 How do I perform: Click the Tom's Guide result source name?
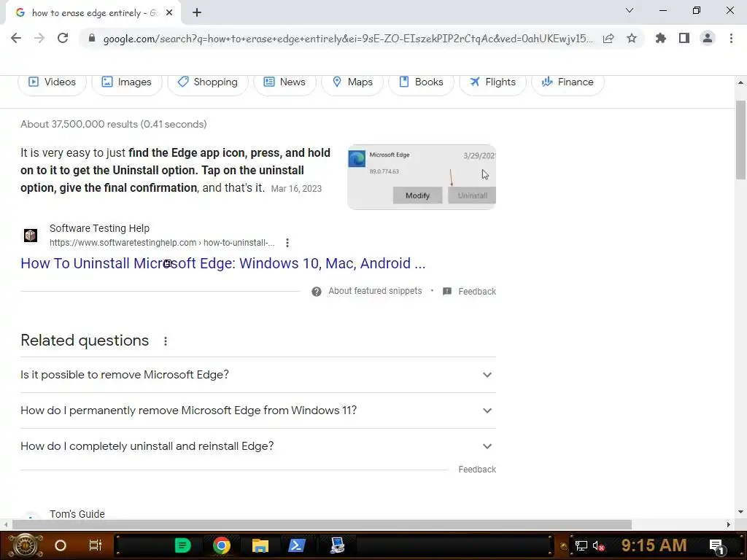pyautogui.click(x=77, y=514)
